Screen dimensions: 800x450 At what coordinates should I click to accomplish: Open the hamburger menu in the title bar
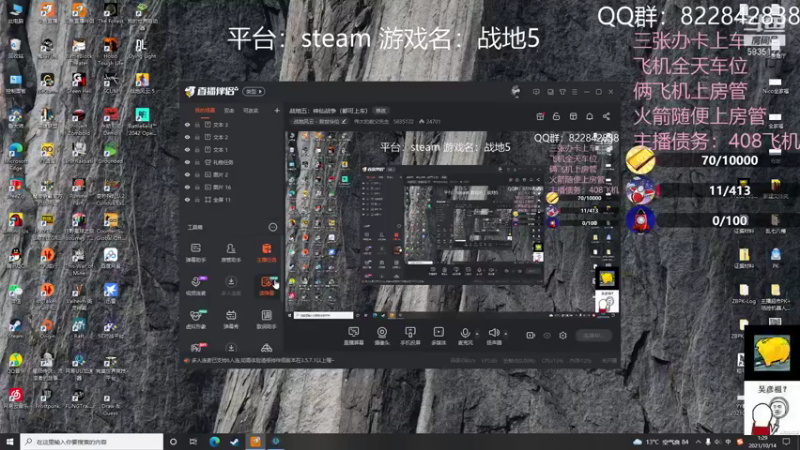coord(574,92)
